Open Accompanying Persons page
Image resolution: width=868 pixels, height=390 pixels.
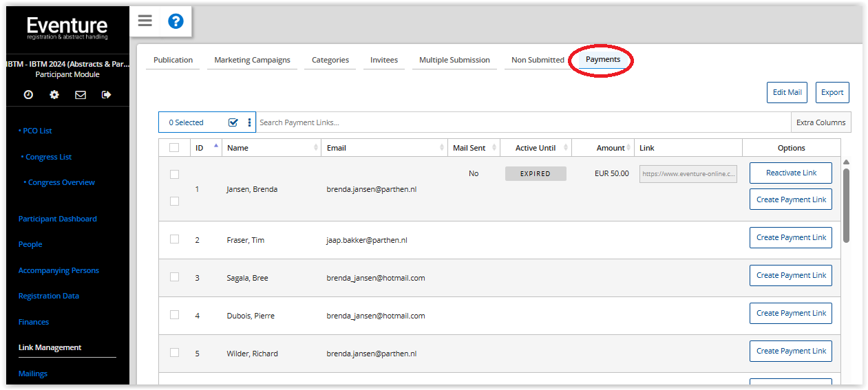[59, 270]
